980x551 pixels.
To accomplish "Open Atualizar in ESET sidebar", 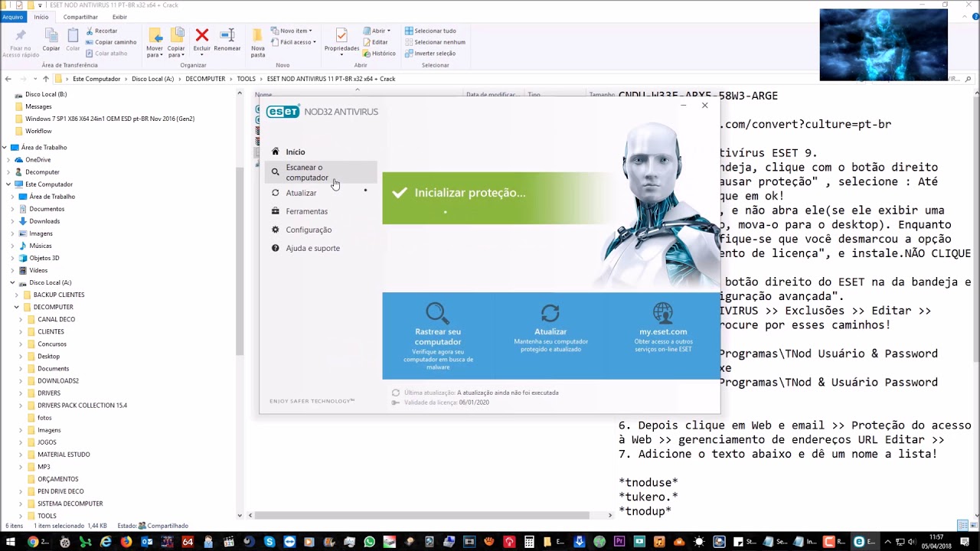I will coord(301,193).
